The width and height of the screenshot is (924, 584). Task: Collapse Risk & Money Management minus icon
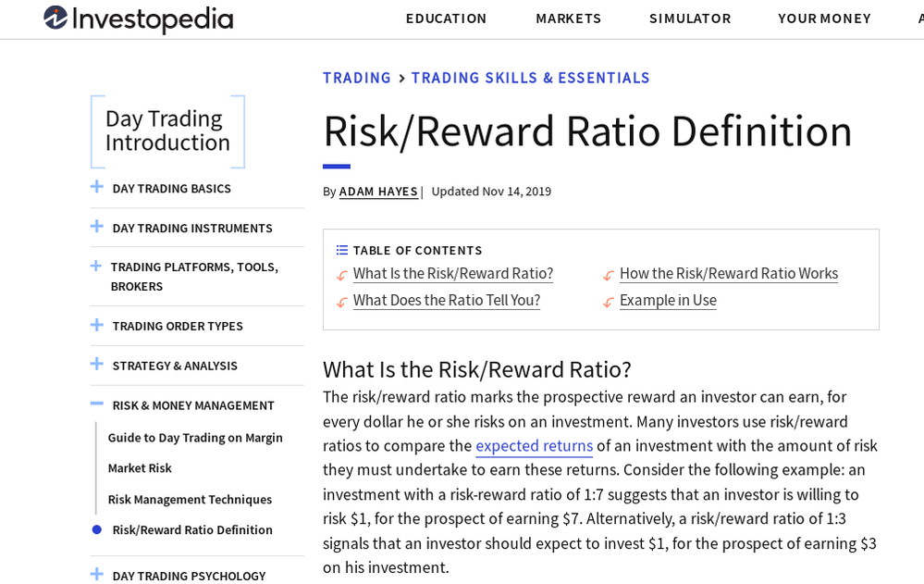pos(96,404)
